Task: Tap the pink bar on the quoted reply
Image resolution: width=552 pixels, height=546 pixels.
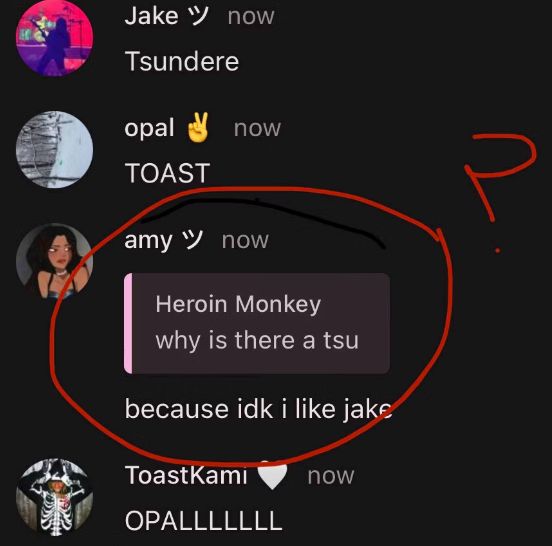Action: (x=128, y=323)
